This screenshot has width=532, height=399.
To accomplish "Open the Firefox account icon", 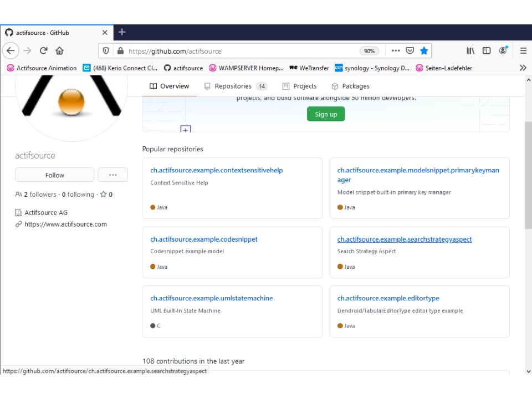I will point(503,51).
